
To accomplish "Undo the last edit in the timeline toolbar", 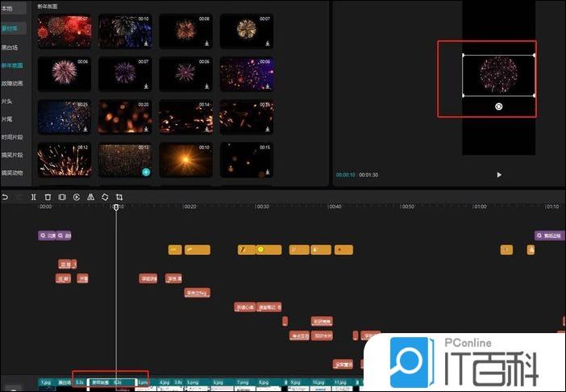I will tap(5, 197).
